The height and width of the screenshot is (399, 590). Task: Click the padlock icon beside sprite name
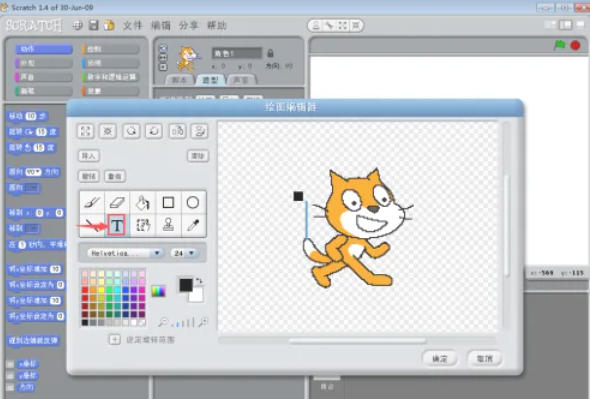point(270,53)
